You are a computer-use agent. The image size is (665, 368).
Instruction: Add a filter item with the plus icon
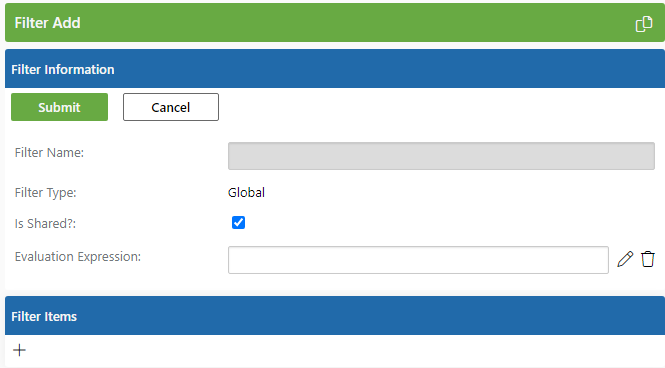[x=20, y=350]
